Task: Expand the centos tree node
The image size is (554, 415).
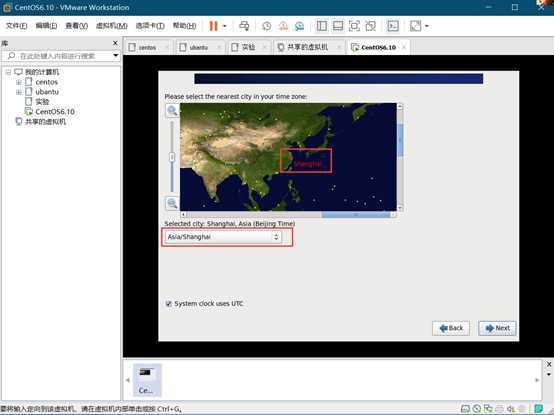Action: 19,82
